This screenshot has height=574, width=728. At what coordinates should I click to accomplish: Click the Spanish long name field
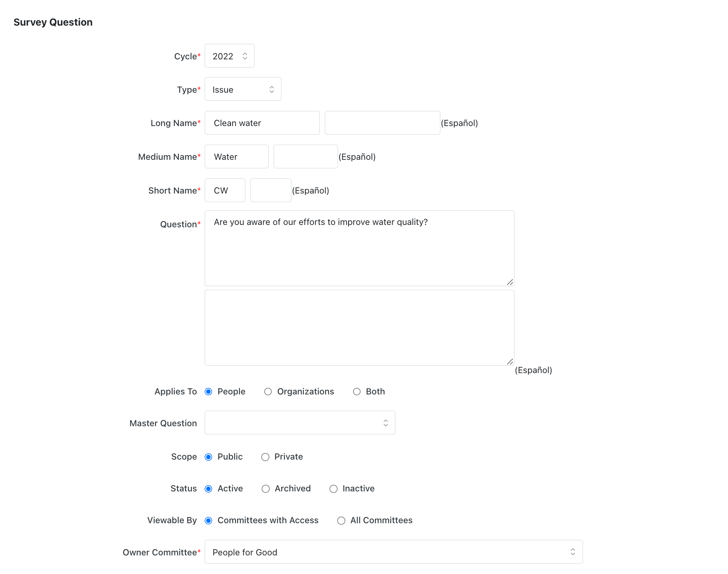click(382, 123)
